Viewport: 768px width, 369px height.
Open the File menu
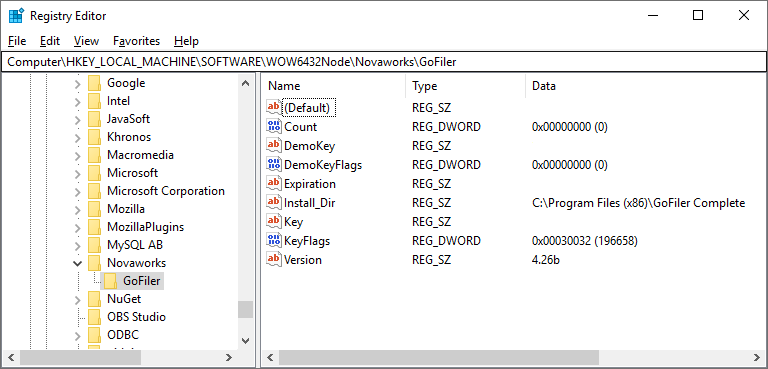pos(17,41)
